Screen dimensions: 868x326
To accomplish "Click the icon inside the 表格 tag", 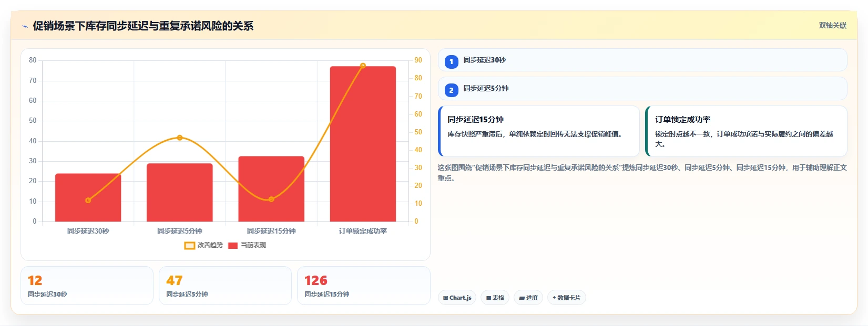I will click(x=488, y=298).
